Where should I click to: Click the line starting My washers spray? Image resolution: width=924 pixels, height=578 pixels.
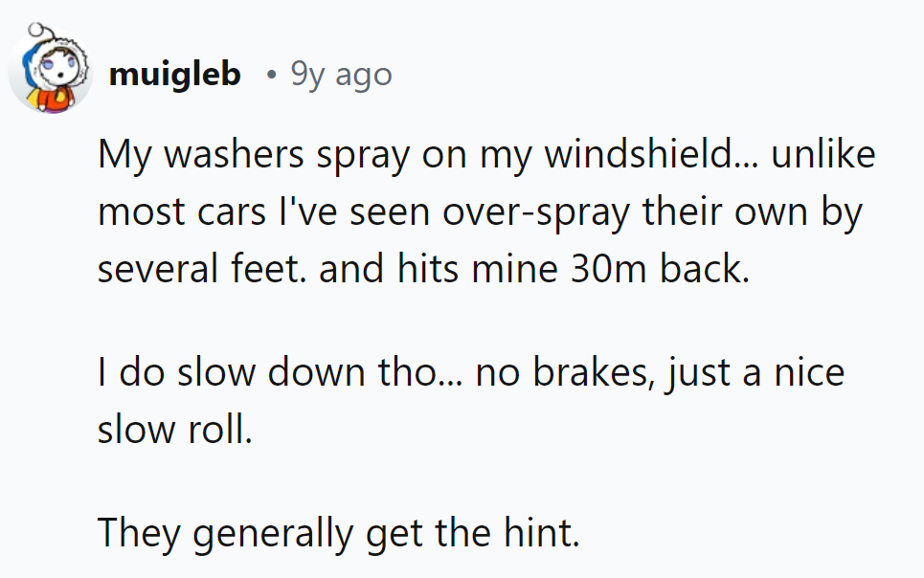coord(486,156)
